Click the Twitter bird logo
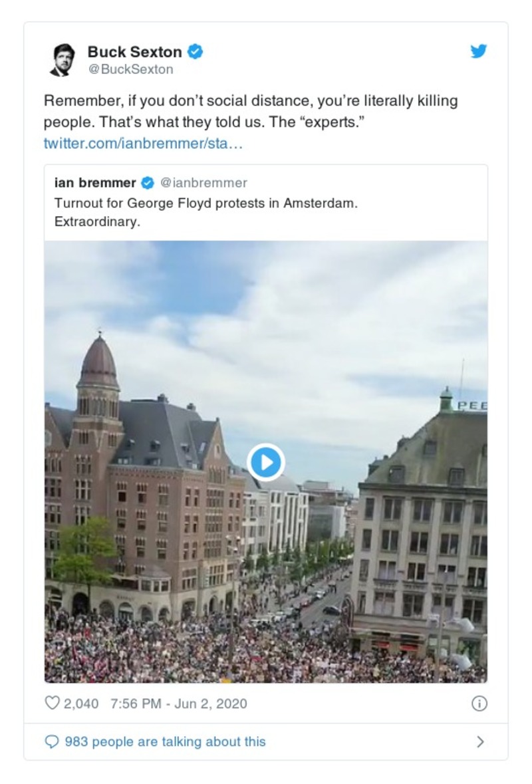Image resolution: width=532 pixels, height=784 pixels. pyautogui.click(x=479, y=52)
